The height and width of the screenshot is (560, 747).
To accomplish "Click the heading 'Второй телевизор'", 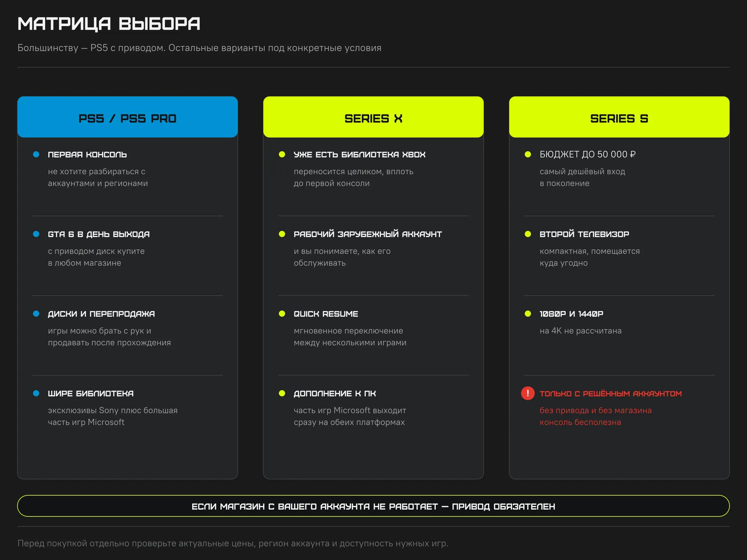I will coord(584,234).
